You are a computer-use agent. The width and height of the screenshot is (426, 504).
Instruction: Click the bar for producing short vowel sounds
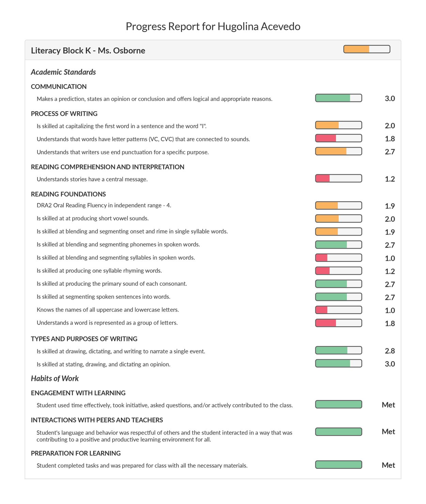click(x=338, y=218)
